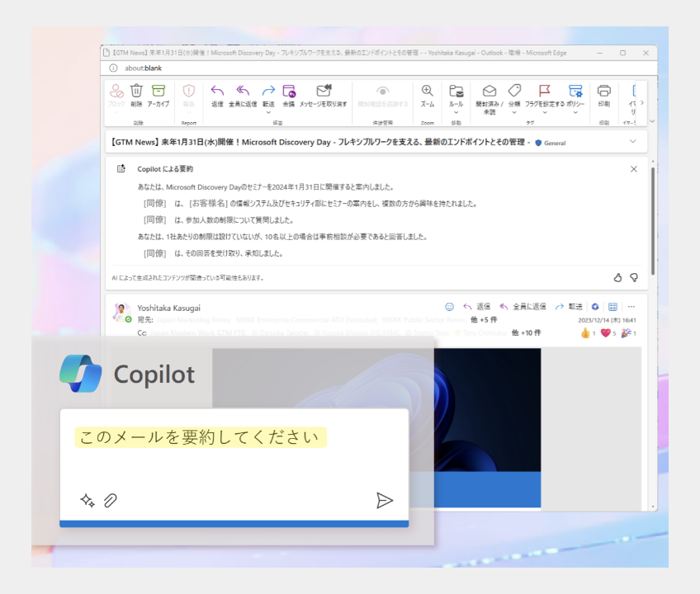Give thumbs up to Copilot summary
Screen dimensions: 700x594
click(x=617, y=278)
